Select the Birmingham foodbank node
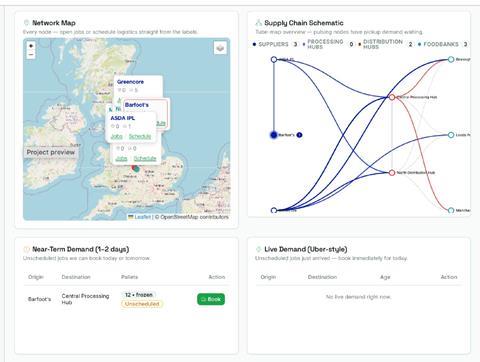Viewport: 480px width, 362px height. pyautogui.click(x=451, y=59)
